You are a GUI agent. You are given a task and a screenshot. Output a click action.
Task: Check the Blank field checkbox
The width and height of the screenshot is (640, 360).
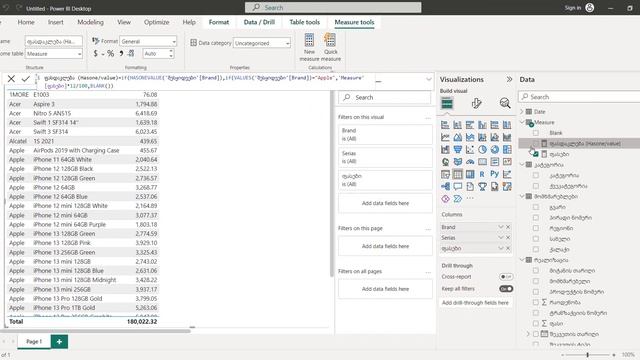coord(536,133)
